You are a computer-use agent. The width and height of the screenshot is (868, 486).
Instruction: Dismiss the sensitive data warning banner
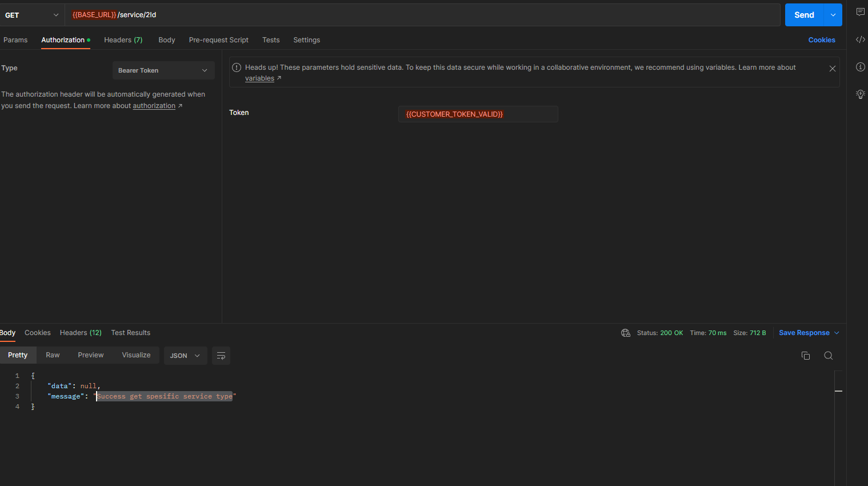(x=833, y=68)
